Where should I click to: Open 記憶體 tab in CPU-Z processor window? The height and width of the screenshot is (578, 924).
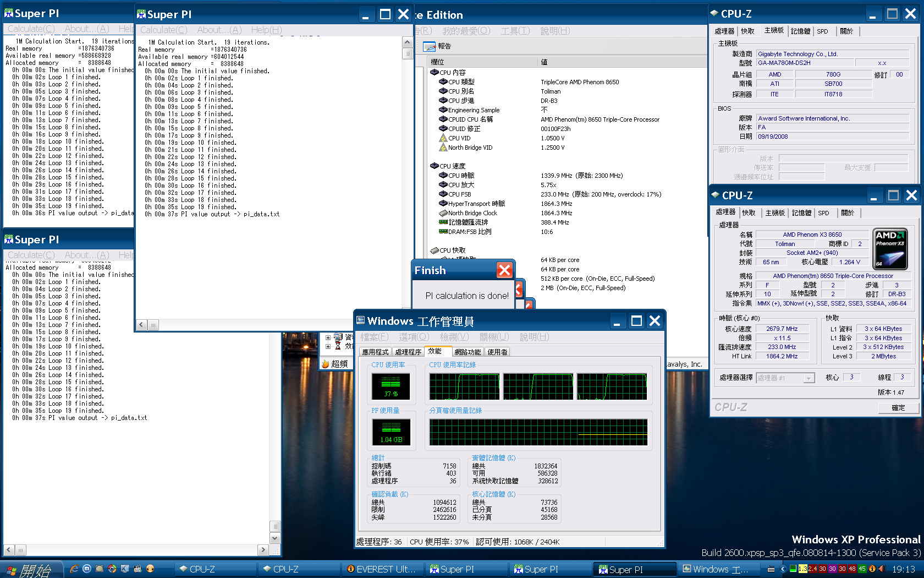coord(801,213)
